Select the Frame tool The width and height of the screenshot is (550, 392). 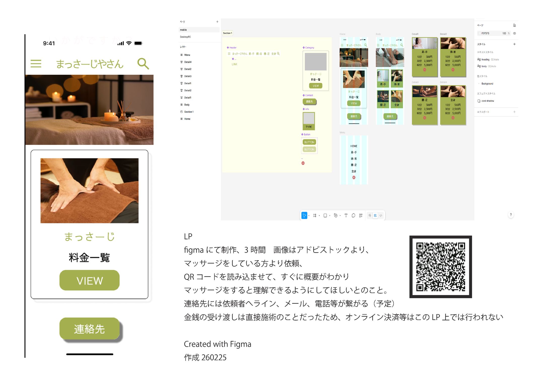pyautogui.click(x=315, y=216)
